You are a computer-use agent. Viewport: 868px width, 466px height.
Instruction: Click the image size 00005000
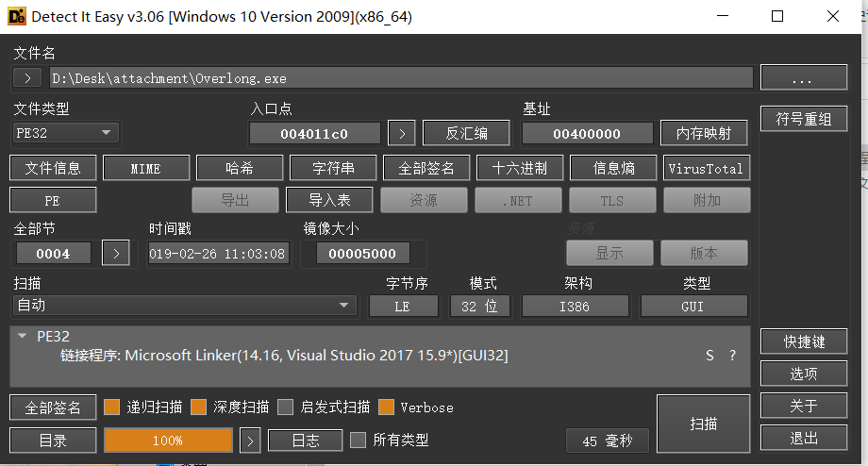point(362,254)
